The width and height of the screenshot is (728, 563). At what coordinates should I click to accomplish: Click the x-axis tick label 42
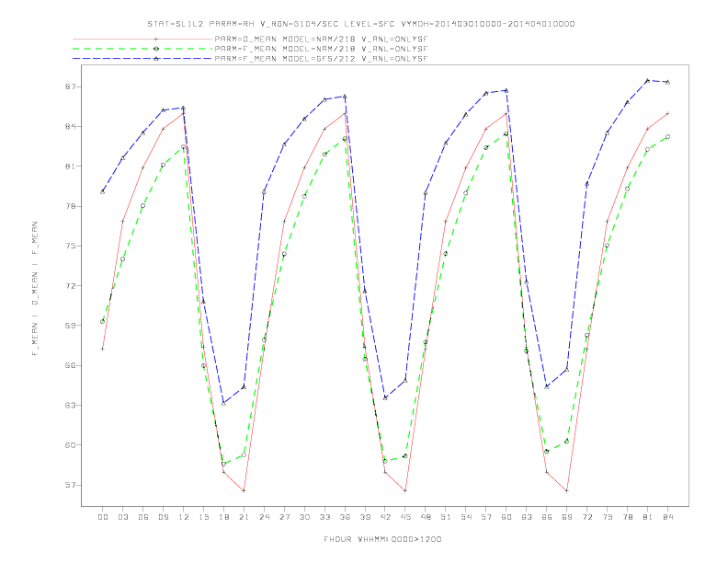[385, 517]
